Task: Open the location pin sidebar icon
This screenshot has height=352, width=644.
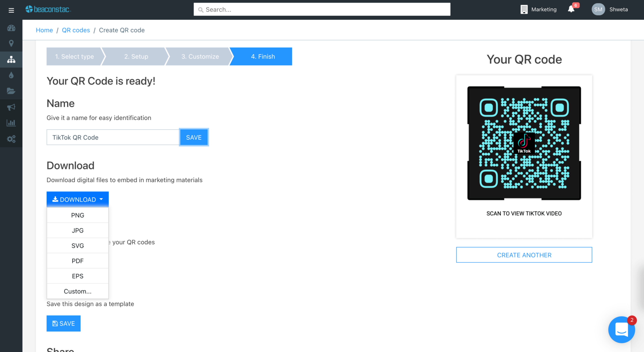Action: click(x=11, y=43)
